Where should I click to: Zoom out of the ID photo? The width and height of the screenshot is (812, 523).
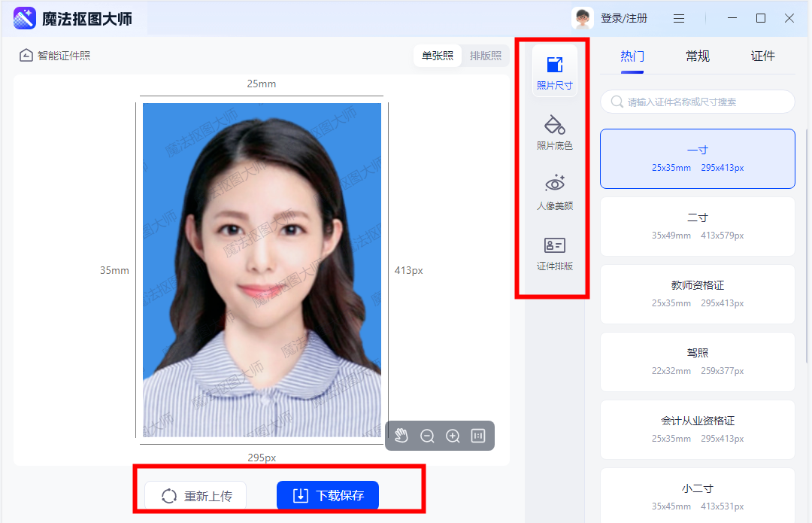pos(427,435)
